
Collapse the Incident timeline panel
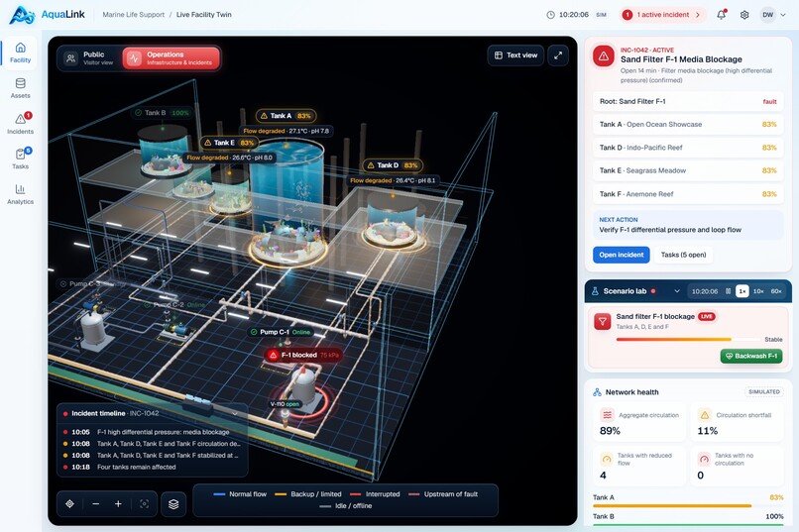pyautogui.click(x=235, y=413)
